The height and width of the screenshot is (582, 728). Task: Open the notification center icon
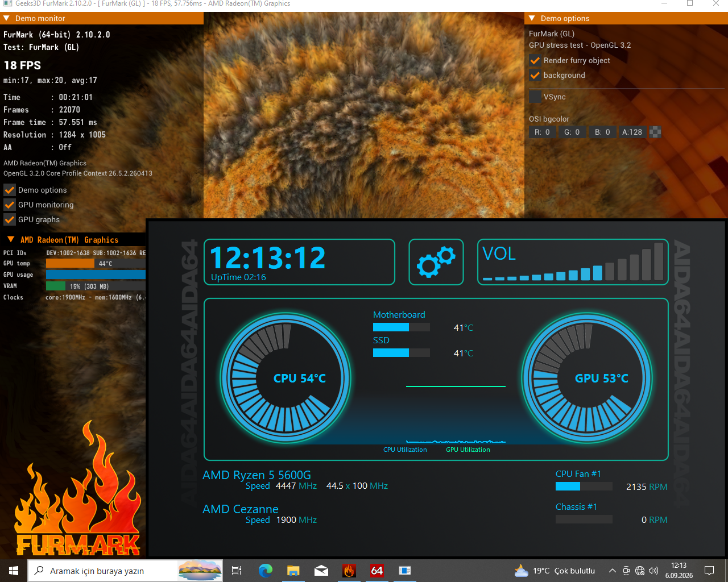pyautogui.click(x=709, y=571)
